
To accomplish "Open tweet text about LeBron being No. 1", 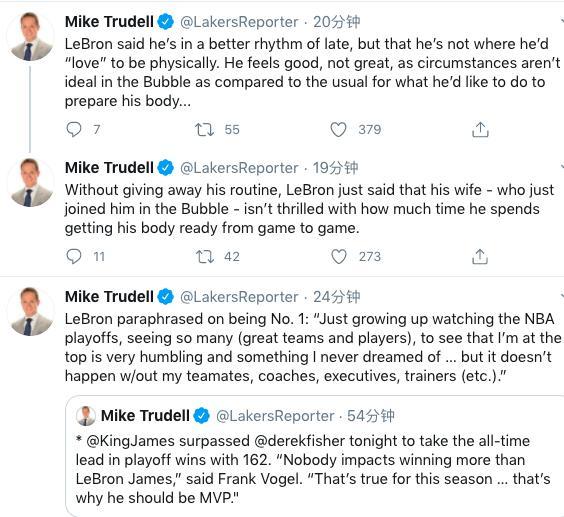I will 313,348.
